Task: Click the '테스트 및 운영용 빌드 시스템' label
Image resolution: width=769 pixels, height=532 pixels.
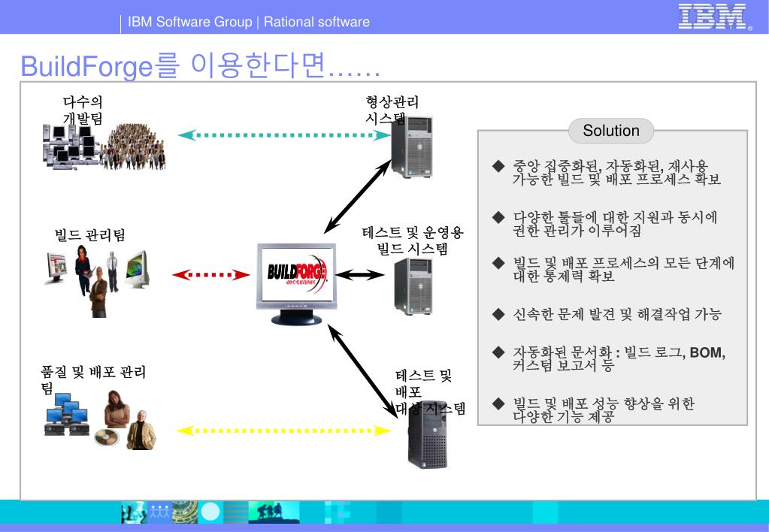Action: click(x=413, y=240)
